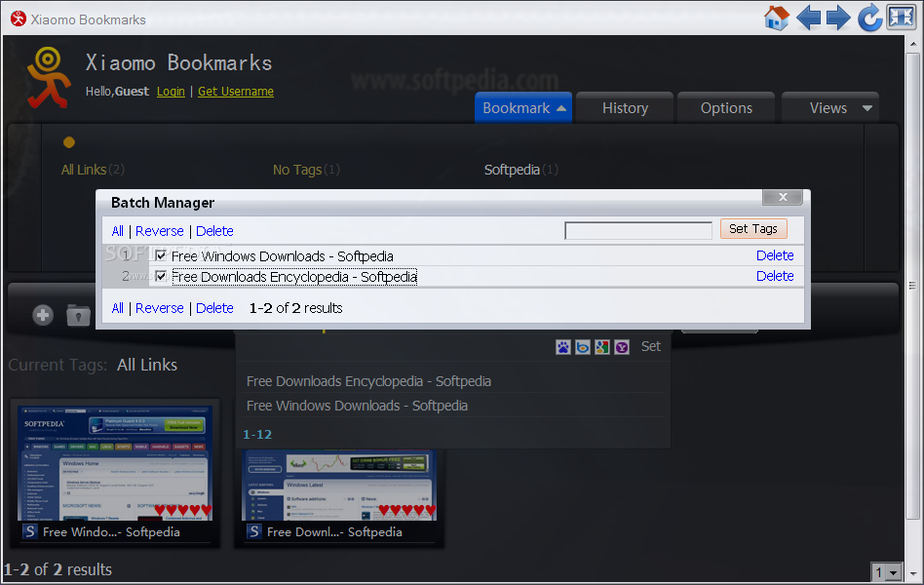Viewport: 924px width, 585px height.
Task: Click the Set Tags button
Action: (753, 229)
